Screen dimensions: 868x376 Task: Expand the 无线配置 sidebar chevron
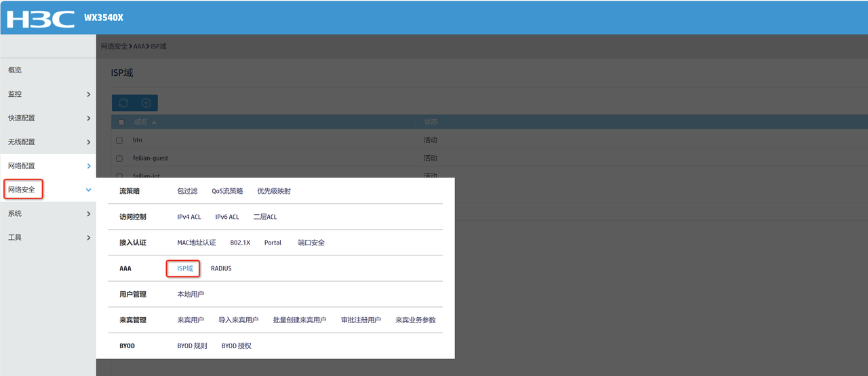pyautogui.click(x=88, y=142)
